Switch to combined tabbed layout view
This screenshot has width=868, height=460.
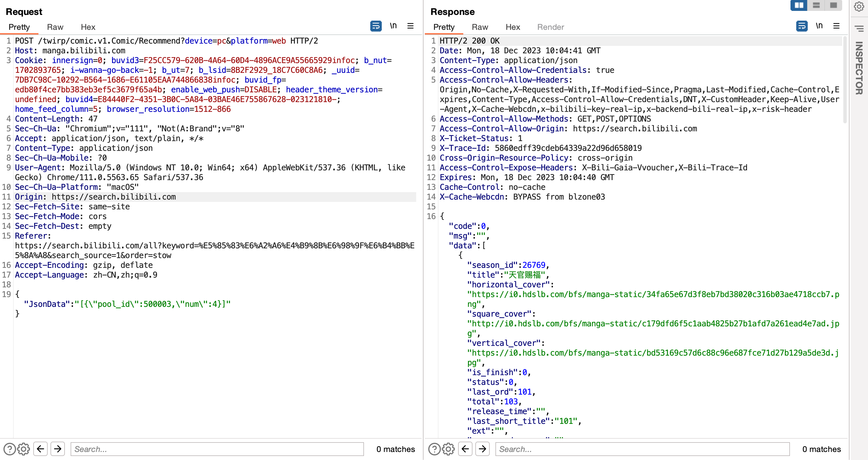coord(833,5)
